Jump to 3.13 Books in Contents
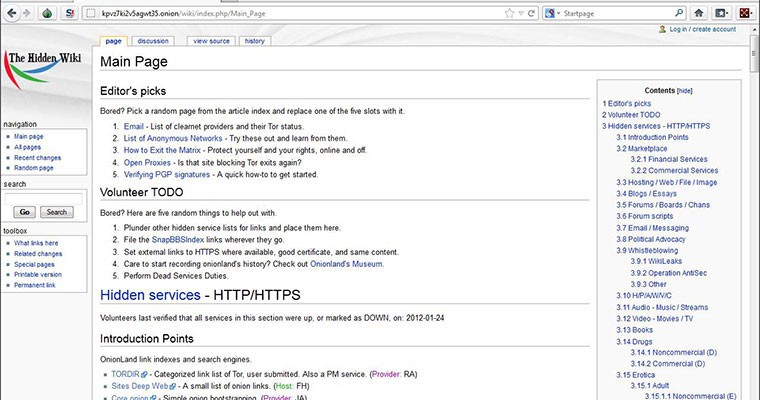 [x=634, y=330]
